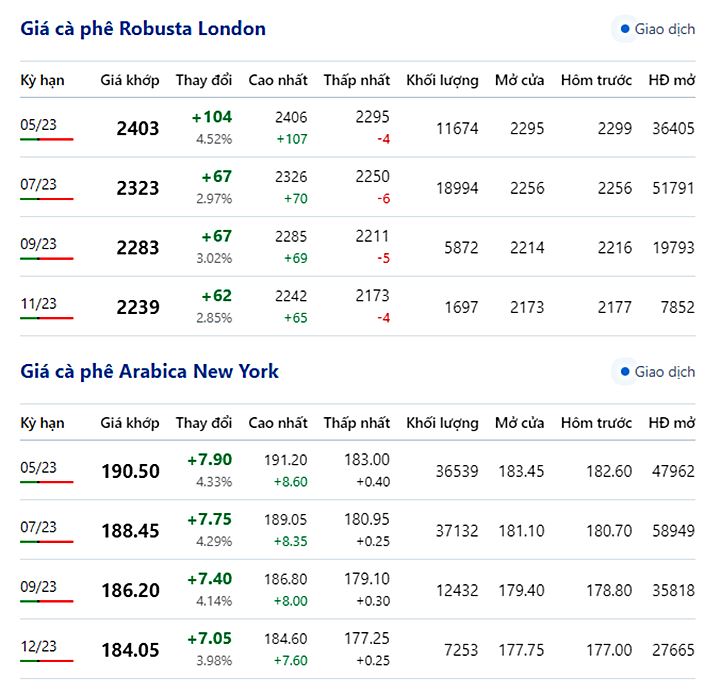Click Arabica price 184.05
Viewport: 720px width, 694px height.
click(x=130, y=650)
